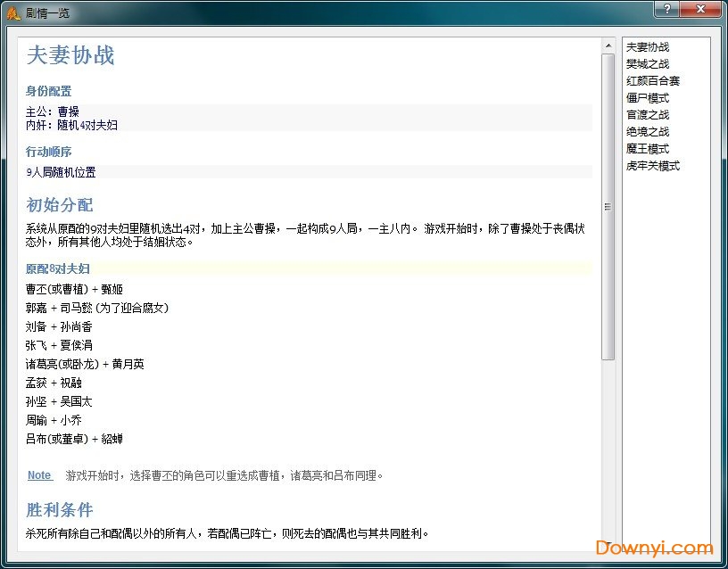Close the 剧情一览 window

699,10
